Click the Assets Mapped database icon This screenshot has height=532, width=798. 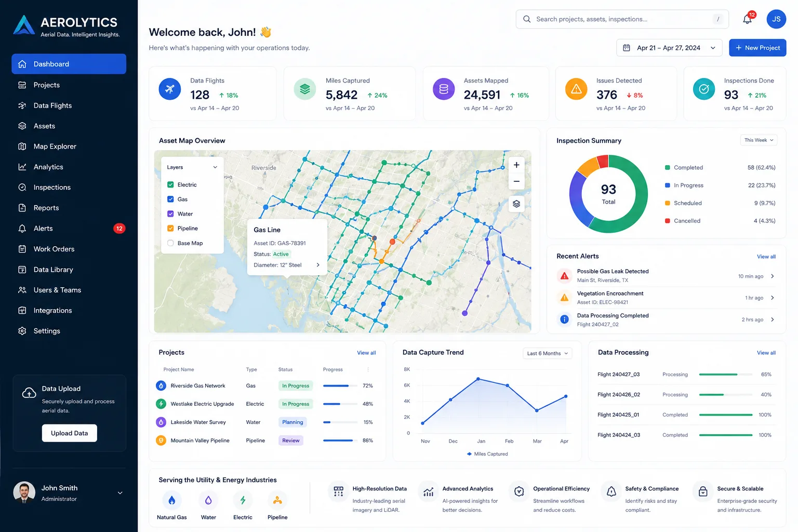[x=444, y=89]
